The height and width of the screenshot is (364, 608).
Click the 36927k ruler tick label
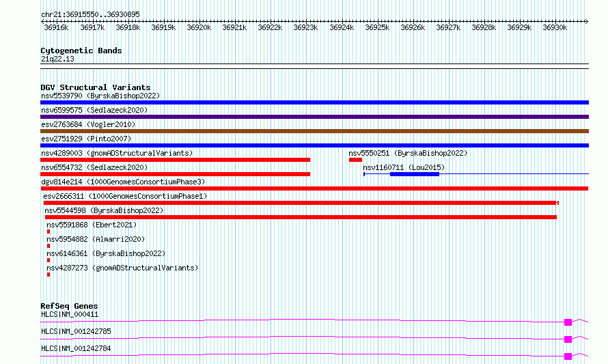(x=448, y=27)
